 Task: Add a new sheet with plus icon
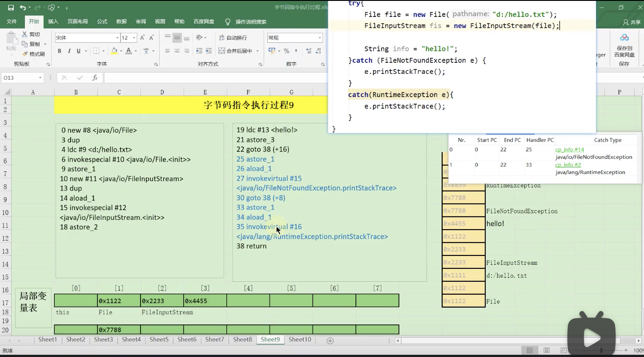click(x=330, y=341)
